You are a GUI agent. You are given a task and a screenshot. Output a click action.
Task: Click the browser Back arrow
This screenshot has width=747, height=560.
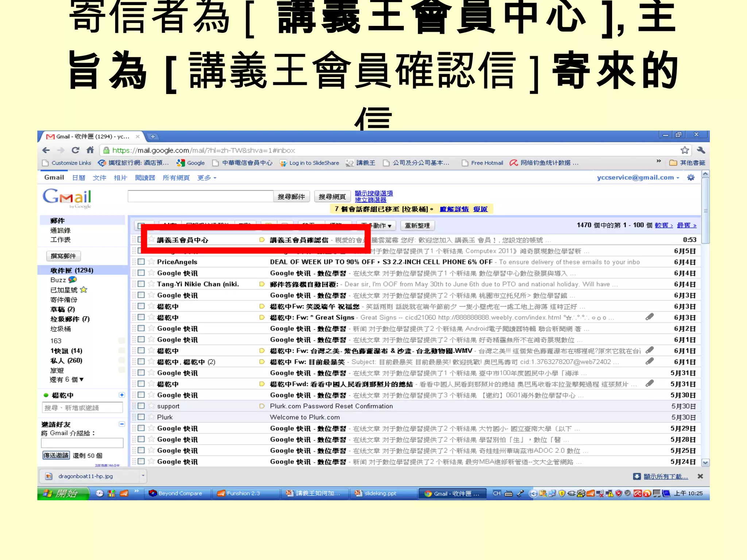tap(46, 150)
